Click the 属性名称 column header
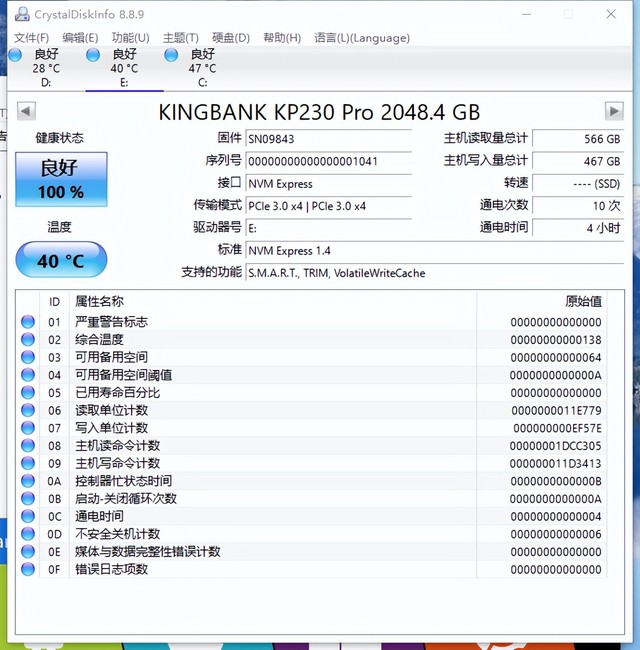 [273, 301]
